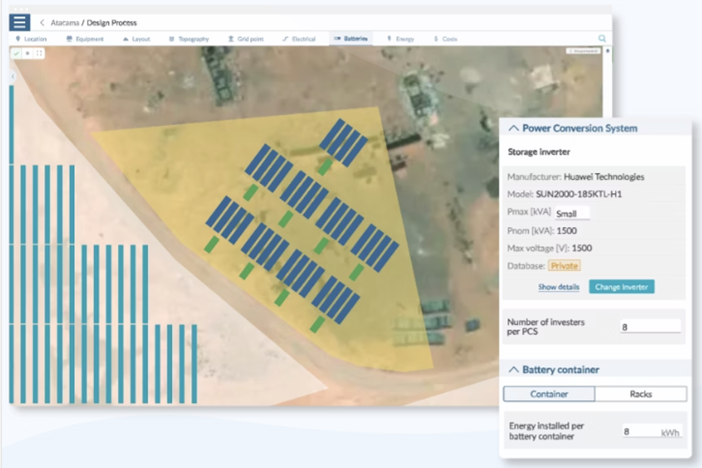Click the Storage inverter heading
702x468 pixels.
tap(539, 152)
